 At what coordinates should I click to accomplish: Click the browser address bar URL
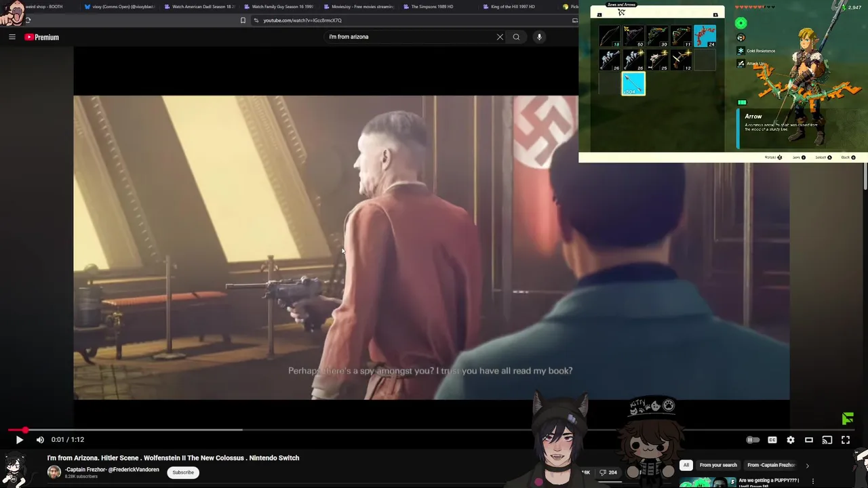pos(302,20)
